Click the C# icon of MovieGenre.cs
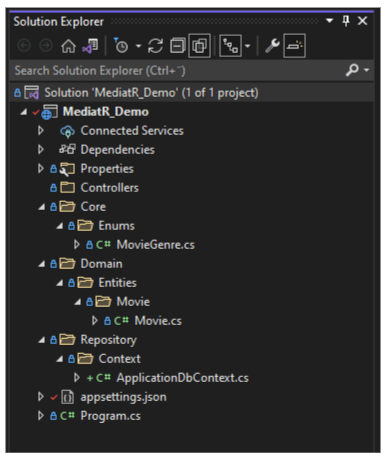Image resolution: width=385 pixels, height=460 pixels. (103, 245)
